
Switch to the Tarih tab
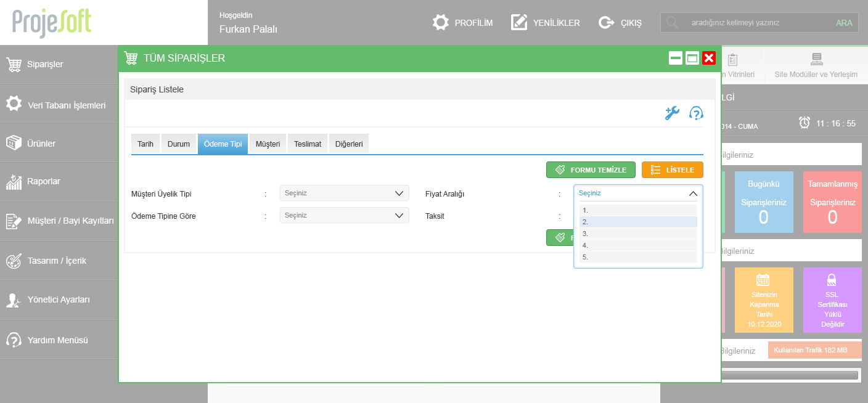click(x=145, y=144)
